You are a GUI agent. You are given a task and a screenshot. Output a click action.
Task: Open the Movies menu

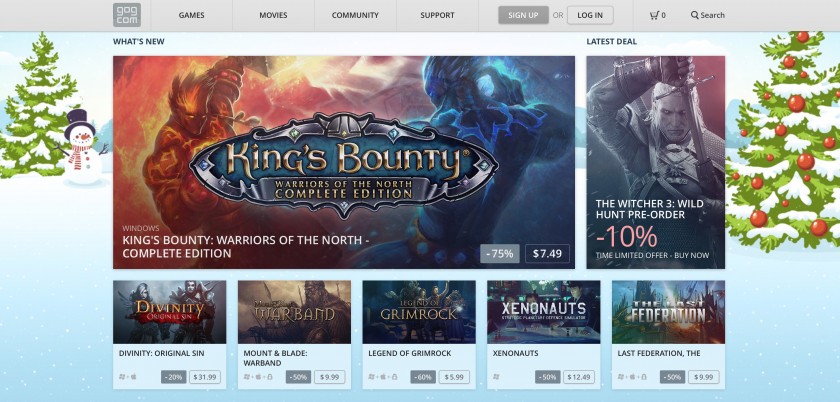[x=273, y=15]
